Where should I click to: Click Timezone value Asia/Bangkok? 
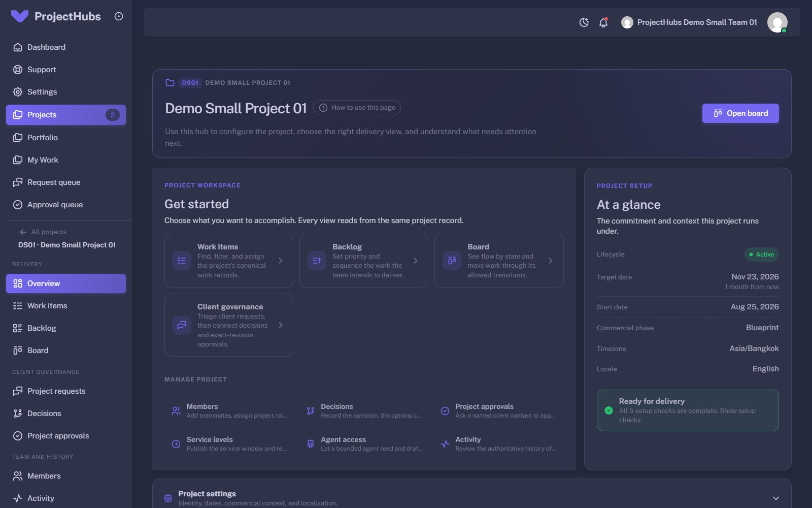[x=754, y=348]
